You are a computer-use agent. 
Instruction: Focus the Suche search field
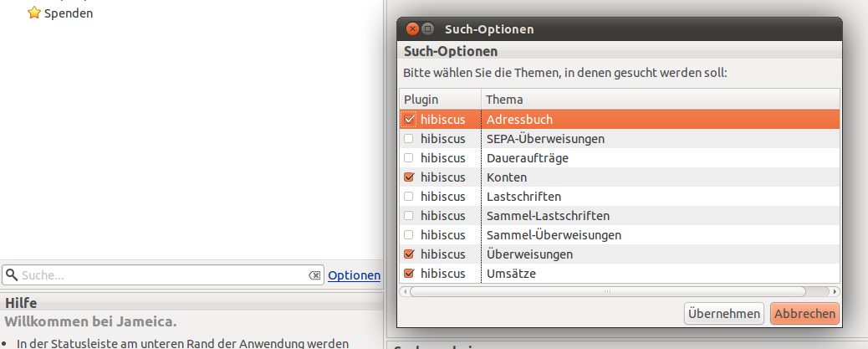(x=163, y=275)
